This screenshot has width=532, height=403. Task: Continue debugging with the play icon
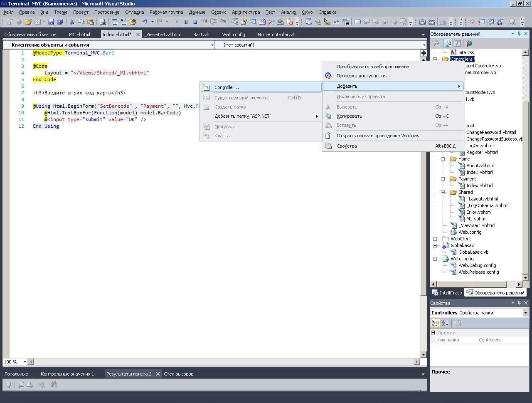click(x=177, y=22)
